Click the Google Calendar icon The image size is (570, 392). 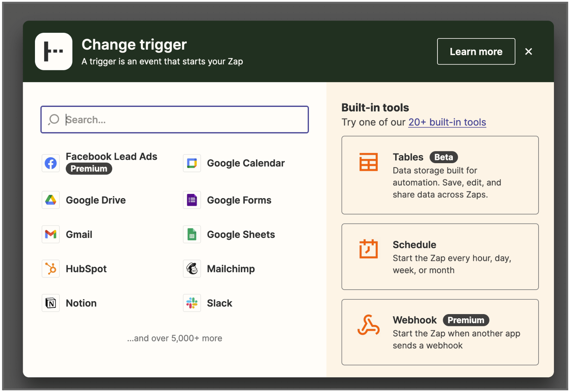click(x=192, y=163)
